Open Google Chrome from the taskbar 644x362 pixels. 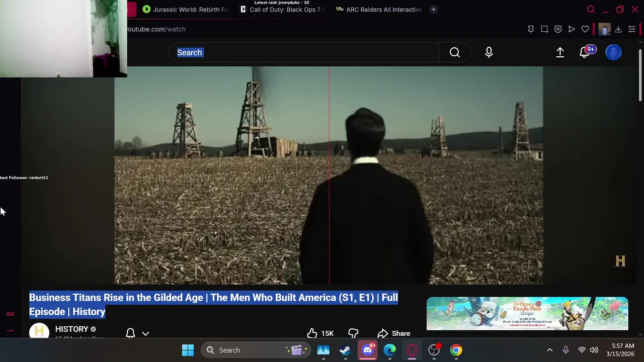pyautogui.click(x=456, y=350)
